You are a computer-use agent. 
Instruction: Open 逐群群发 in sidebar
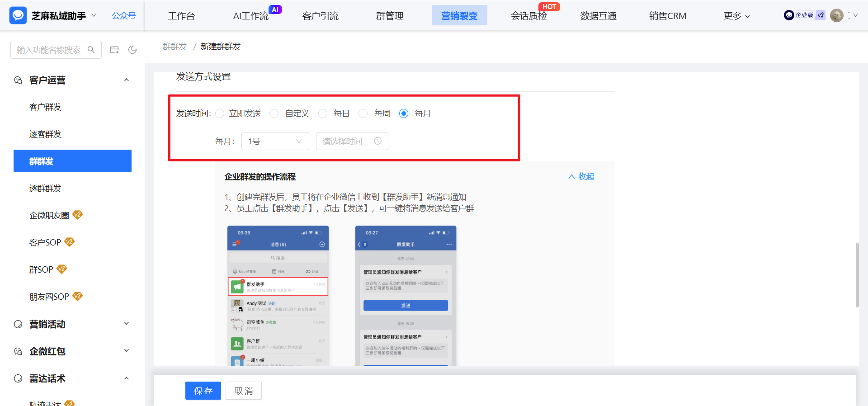tap(45, 189)
